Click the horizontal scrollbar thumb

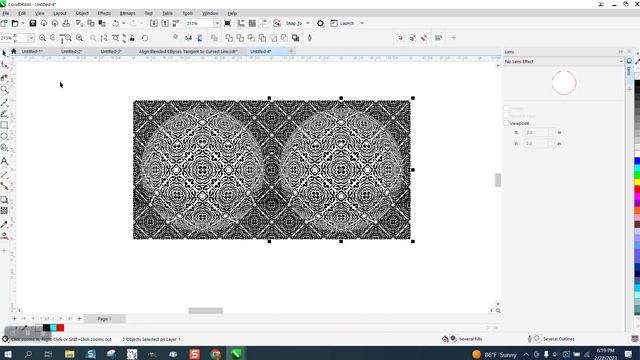206,311
